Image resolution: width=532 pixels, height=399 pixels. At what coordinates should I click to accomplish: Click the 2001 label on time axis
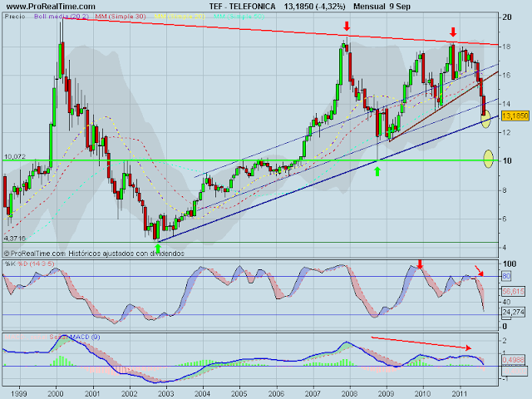click(92, 393)
